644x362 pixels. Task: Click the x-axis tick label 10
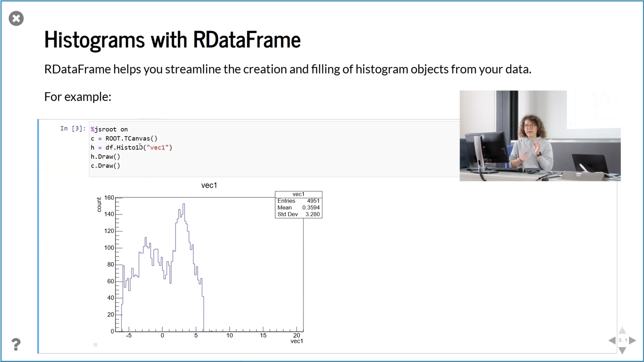230,336
